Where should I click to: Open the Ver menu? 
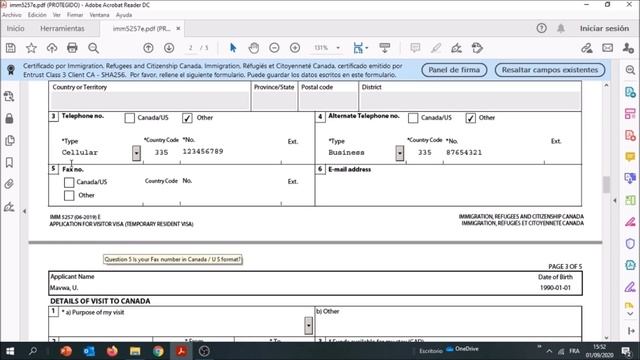57,15
